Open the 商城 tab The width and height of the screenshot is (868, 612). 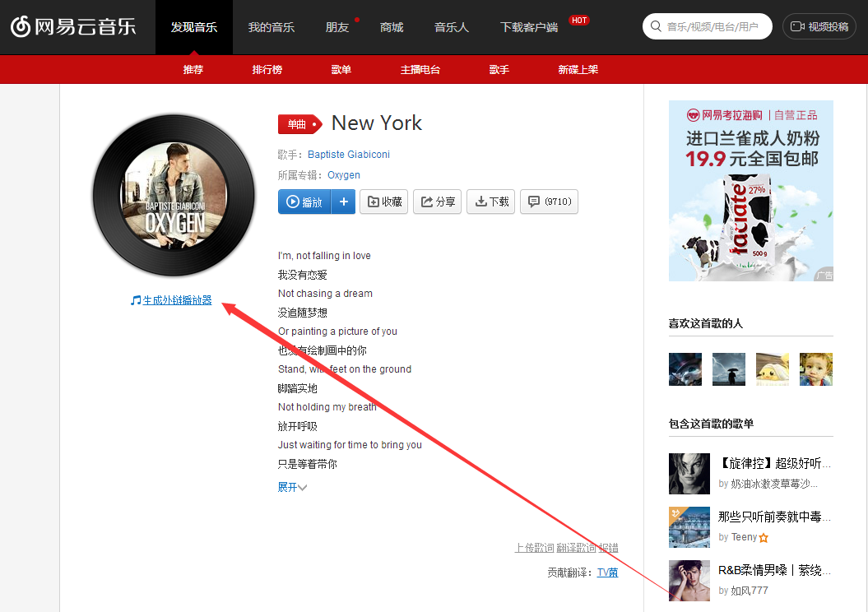[392, 27]
